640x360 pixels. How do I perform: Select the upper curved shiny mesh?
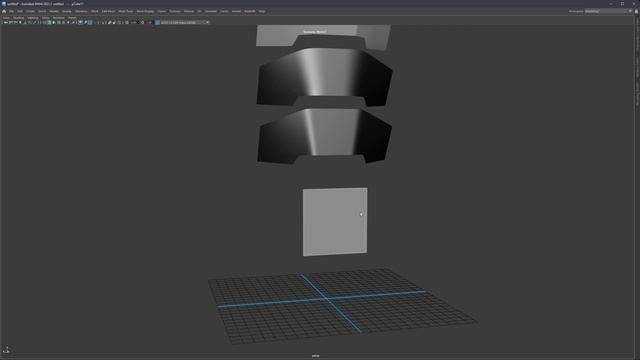coord(324,77)
